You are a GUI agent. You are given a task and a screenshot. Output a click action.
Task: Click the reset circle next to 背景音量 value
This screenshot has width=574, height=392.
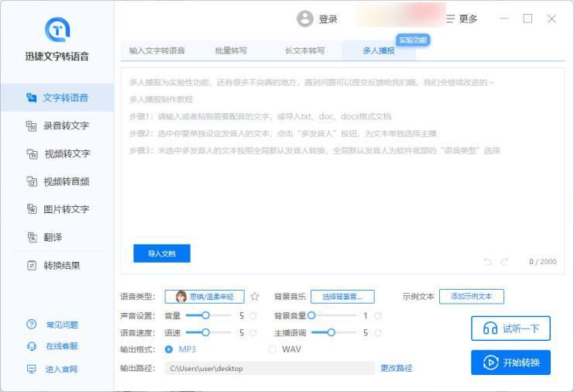pos(378,315)
